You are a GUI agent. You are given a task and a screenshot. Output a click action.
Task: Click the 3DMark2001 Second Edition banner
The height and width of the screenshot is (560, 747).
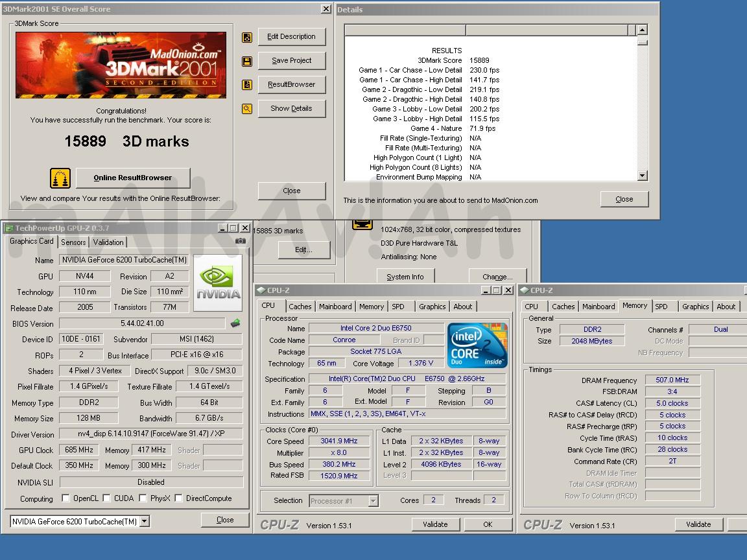121,65
